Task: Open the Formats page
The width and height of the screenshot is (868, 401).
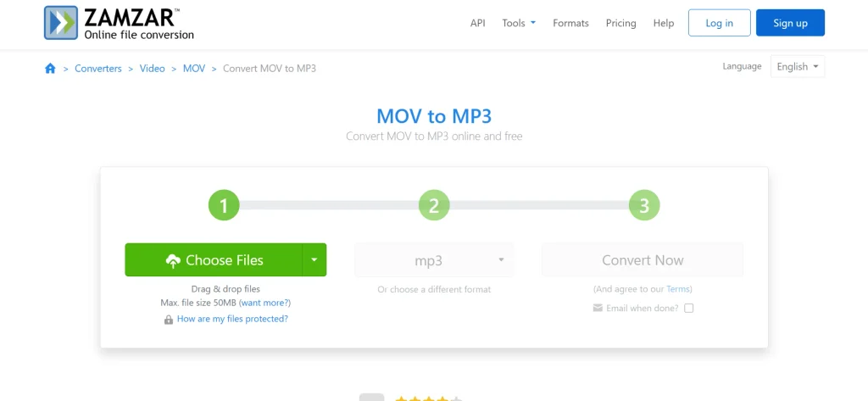Action: (x=570, y=23)
